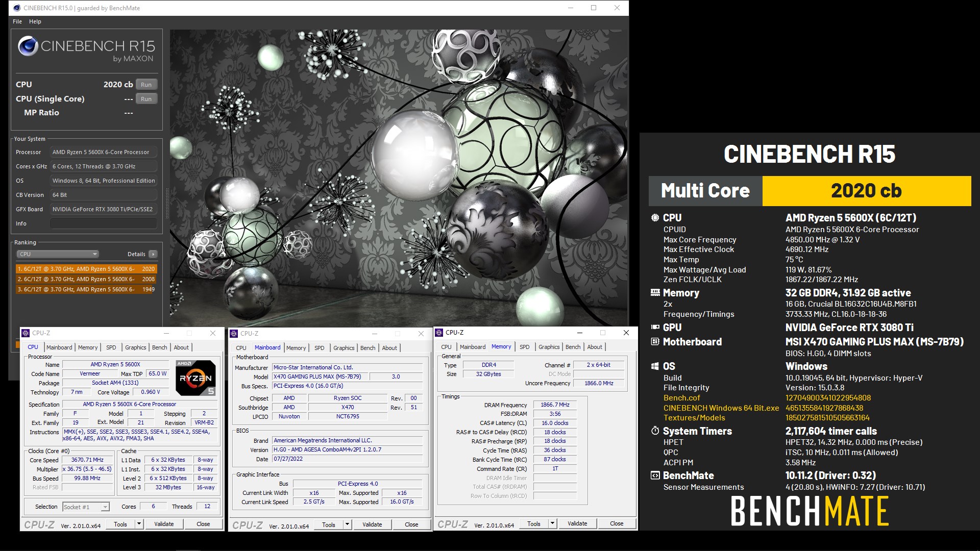Viewport: 980px width, 551px height.
Task: Run the CPU multi-core benchmark
Action: pyautogui.click(x=146, y=85)
